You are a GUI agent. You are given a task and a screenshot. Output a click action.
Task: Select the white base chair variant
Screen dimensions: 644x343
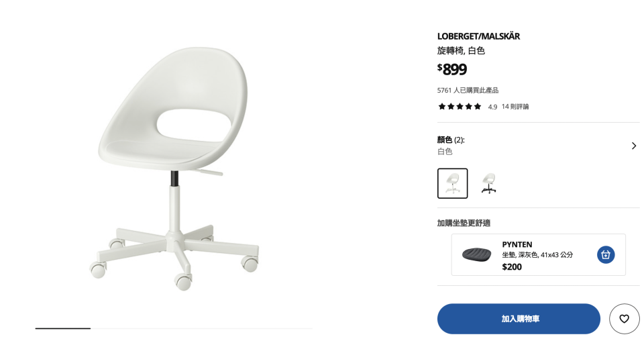point(452,183)
